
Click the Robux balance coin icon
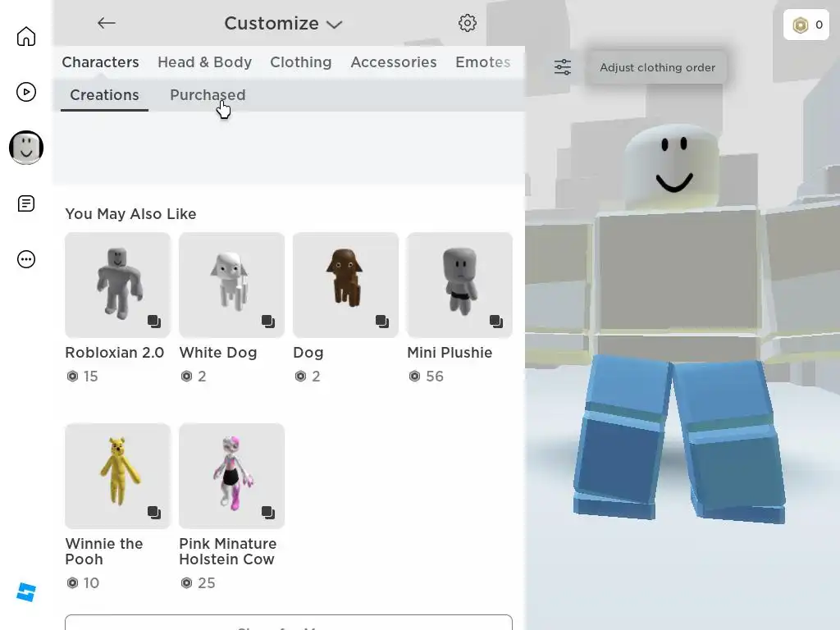click(x=800, y=25)
